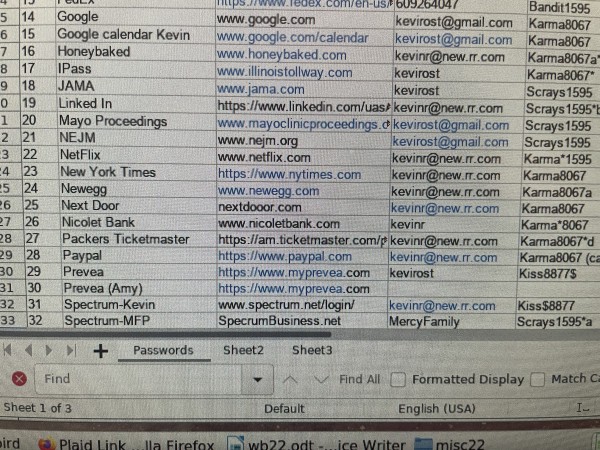The width and height of the screenshot is (600, 450).
Task: Select row header 33
Action: (8, 321)
